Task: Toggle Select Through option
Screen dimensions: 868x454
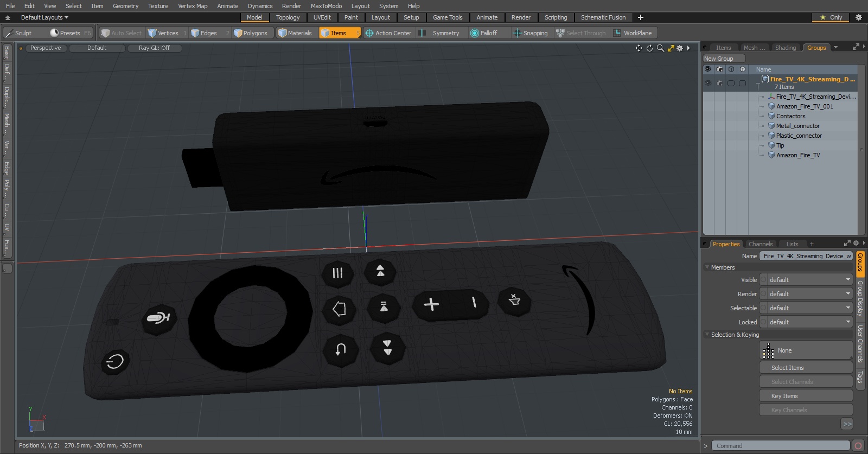Action: [581, 33]
